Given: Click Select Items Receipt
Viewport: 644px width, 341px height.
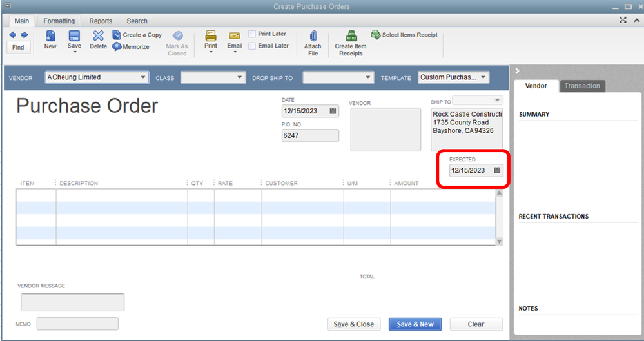Looking at the screenshot, I should (x=405, y=35).
